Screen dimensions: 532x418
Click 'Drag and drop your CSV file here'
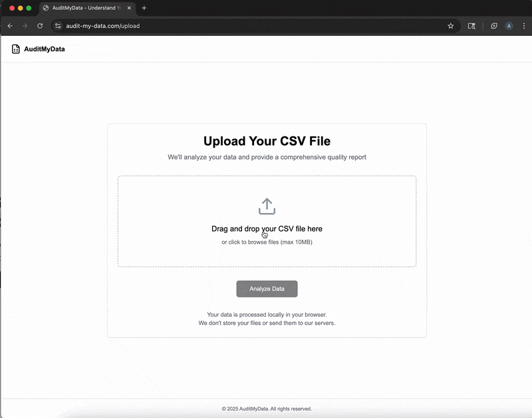click(x=267, y=228)
